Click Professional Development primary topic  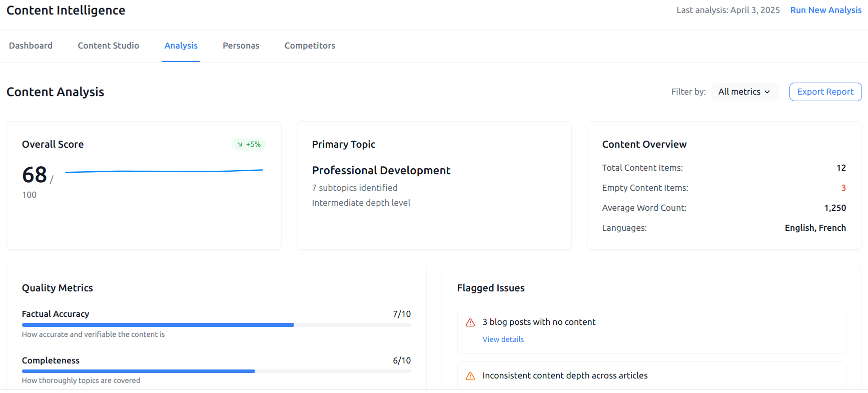coord(381,170)
